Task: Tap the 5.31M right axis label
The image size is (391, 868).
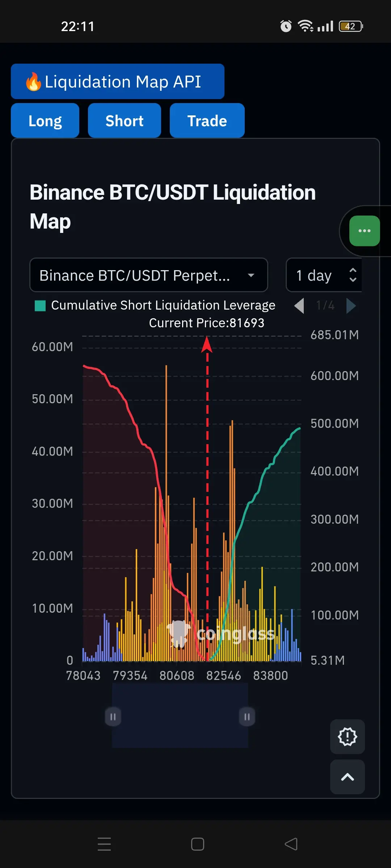Action: 328,660
